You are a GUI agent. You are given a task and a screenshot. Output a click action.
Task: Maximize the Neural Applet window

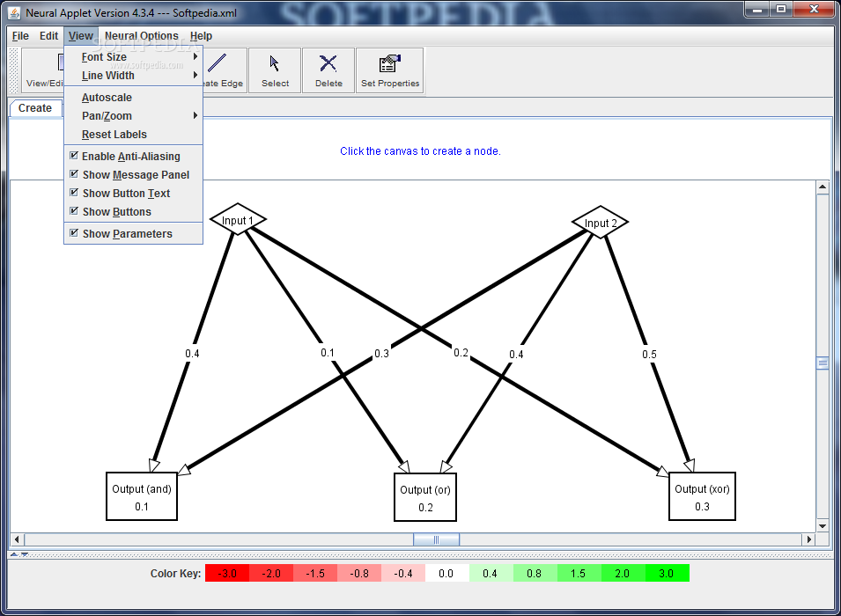coord(781,9)
